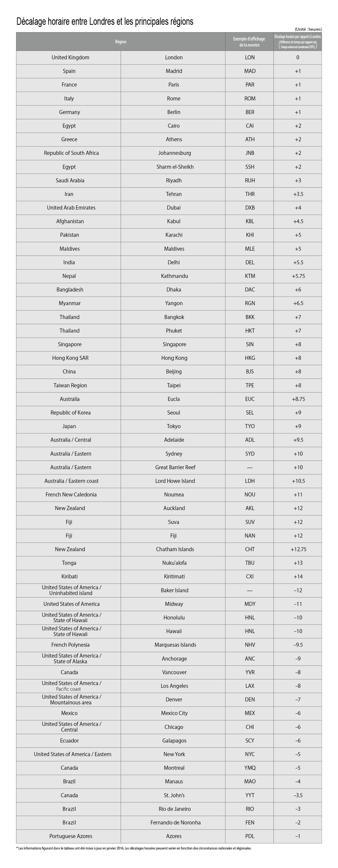338x868 pixels.
Task: Click the page title about Londres
Action: [x=105, y=22]
